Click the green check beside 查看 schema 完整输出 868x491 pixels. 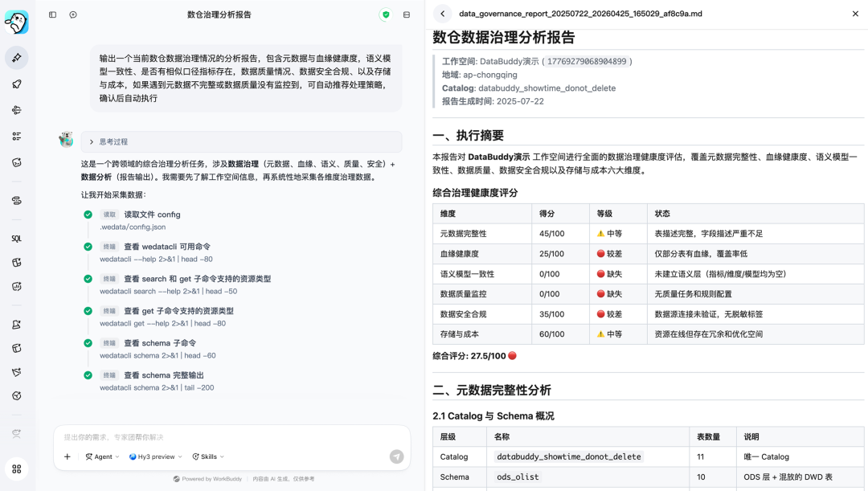[x=88, y=375]
